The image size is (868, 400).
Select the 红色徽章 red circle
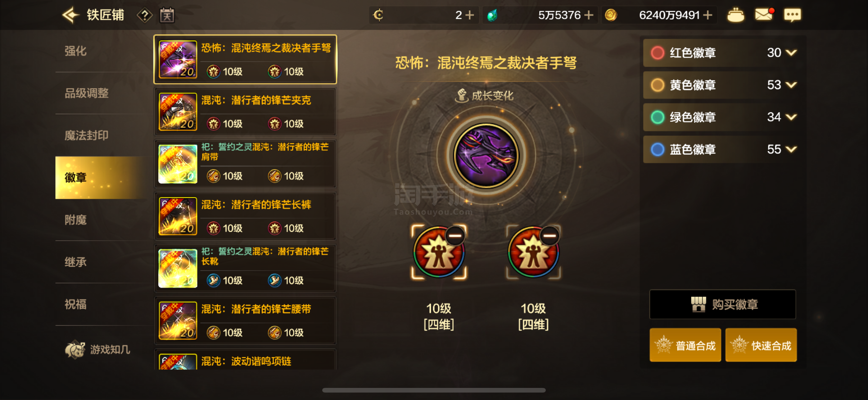click(658, 53)
